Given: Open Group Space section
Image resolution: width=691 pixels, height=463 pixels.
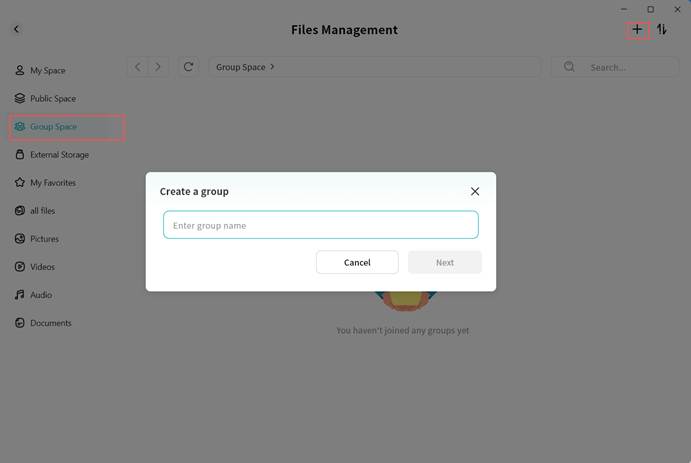Looking at the screenshot, I should click(x=53, y=127).
